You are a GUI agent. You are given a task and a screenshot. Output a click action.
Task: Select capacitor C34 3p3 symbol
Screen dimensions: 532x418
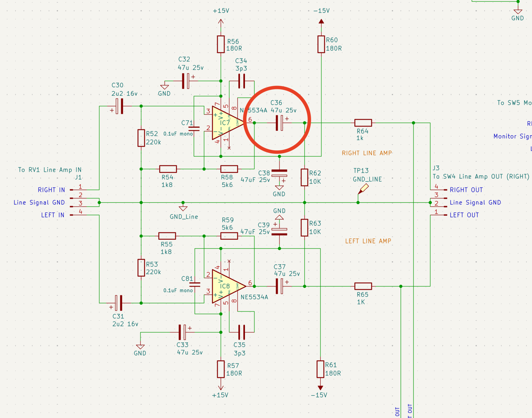click(x=242, y=81)
